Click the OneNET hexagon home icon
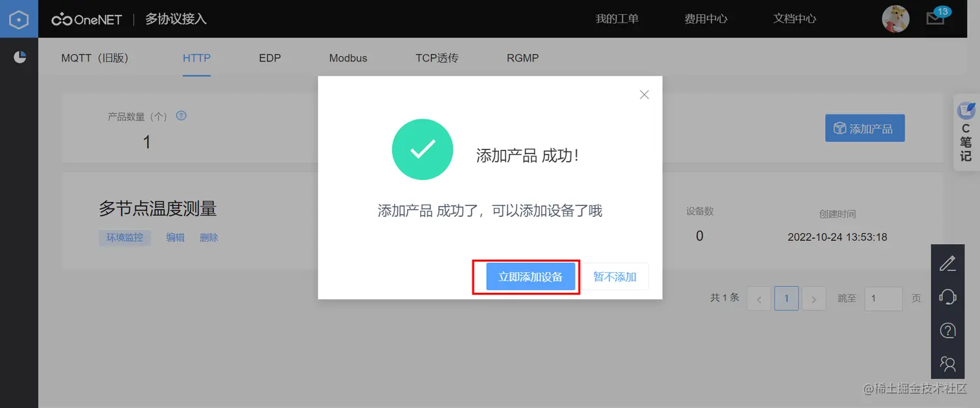The width and height of the screenshot is (980, 408). (x=19, y=19)
